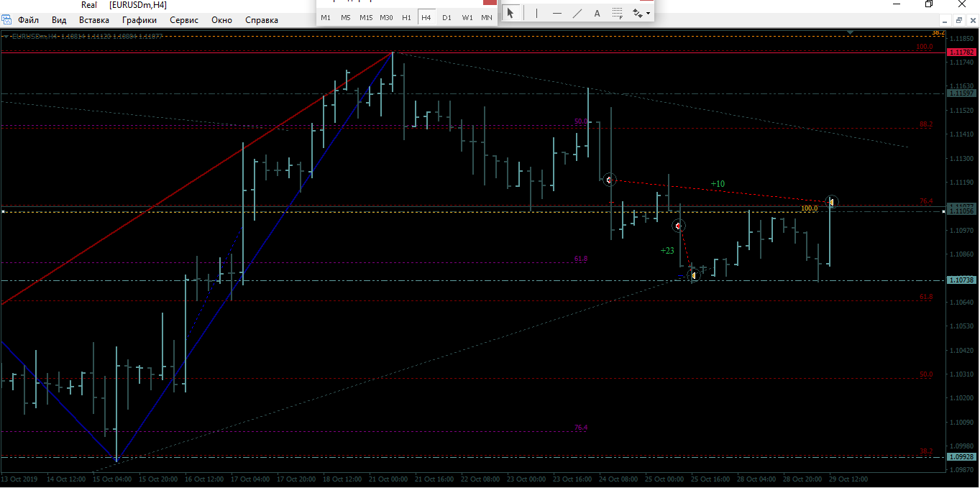Expand the EURUSDm chart title arrow
The width and height of the screenshot is (980, 488).
pyautogui.click(x=6, y=36)
